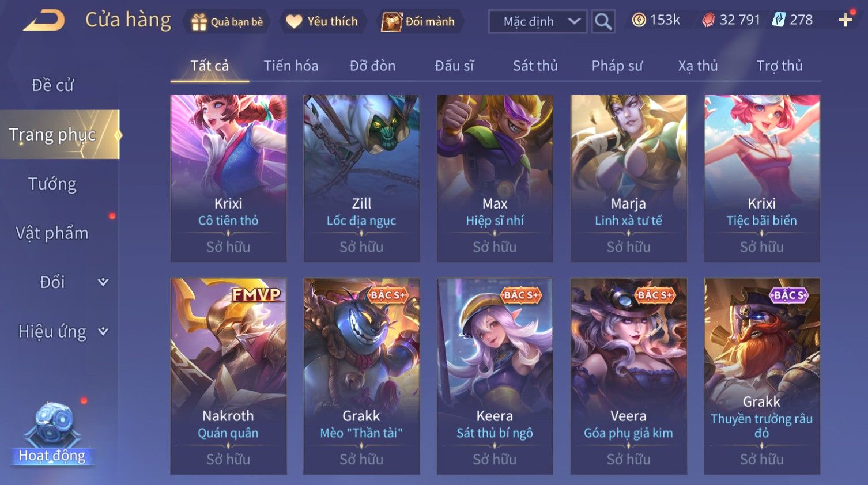
Task: Open Nakroth Quán quân FMVP skin card
Action: click(228, 376)
